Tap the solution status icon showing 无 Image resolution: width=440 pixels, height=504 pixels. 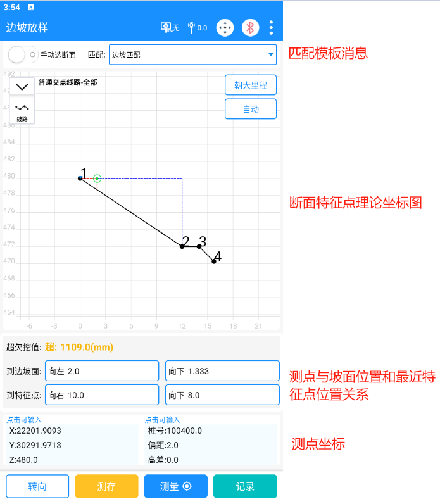pos(170,28)
